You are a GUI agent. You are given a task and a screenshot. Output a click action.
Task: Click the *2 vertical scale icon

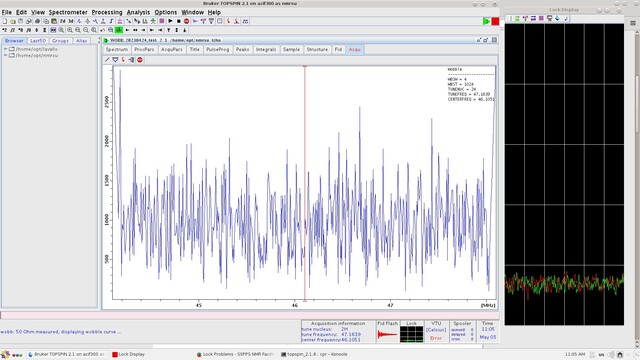pyautogui.click(x=5, y=30)
